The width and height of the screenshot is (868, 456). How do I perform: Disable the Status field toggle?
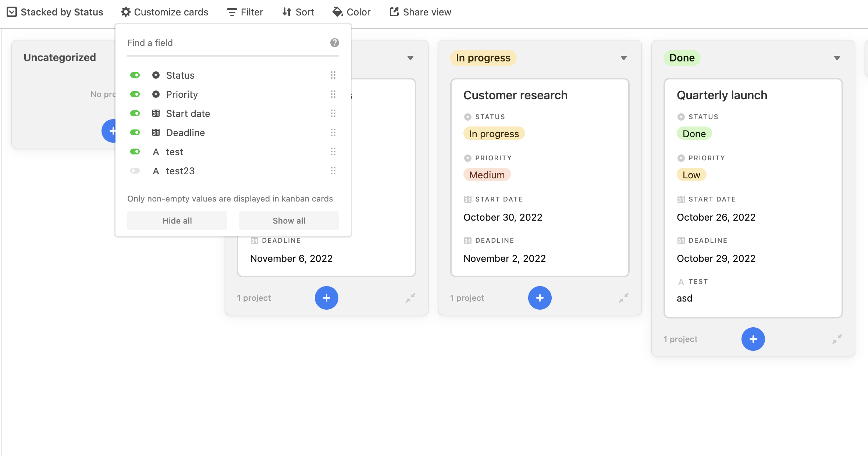[x=135, y=75]
